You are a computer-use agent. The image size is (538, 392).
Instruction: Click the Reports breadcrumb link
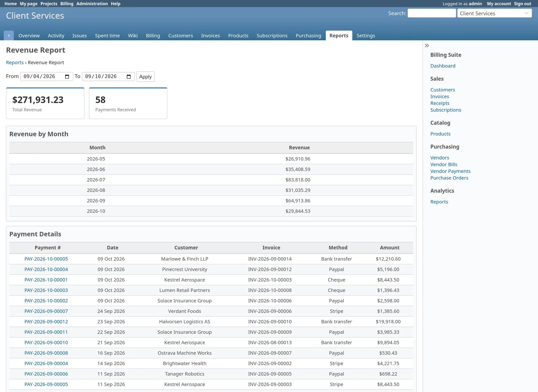[15, 62]
